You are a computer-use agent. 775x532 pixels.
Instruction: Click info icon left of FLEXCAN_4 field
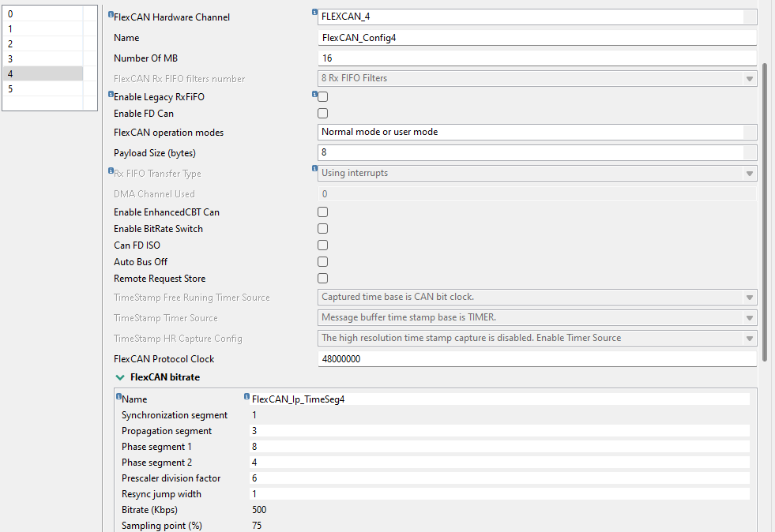click(315, 13)
